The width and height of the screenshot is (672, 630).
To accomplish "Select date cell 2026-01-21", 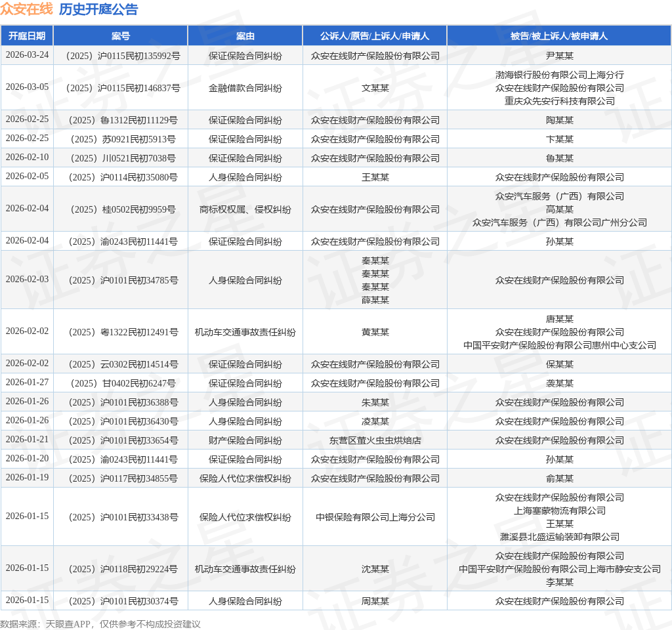I will click(x=27, y=439).
